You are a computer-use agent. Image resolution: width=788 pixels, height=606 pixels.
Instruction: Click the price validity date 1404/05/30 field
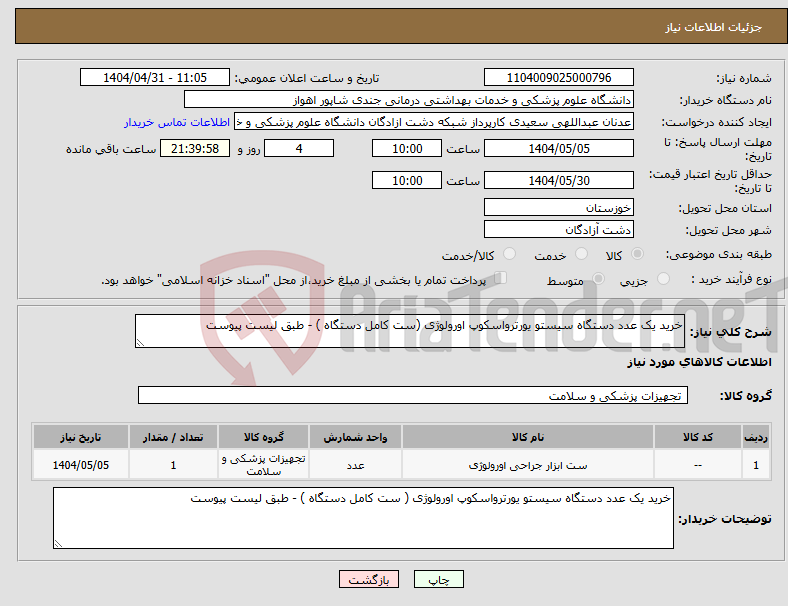pyautogui.click(x=558, y=180)
